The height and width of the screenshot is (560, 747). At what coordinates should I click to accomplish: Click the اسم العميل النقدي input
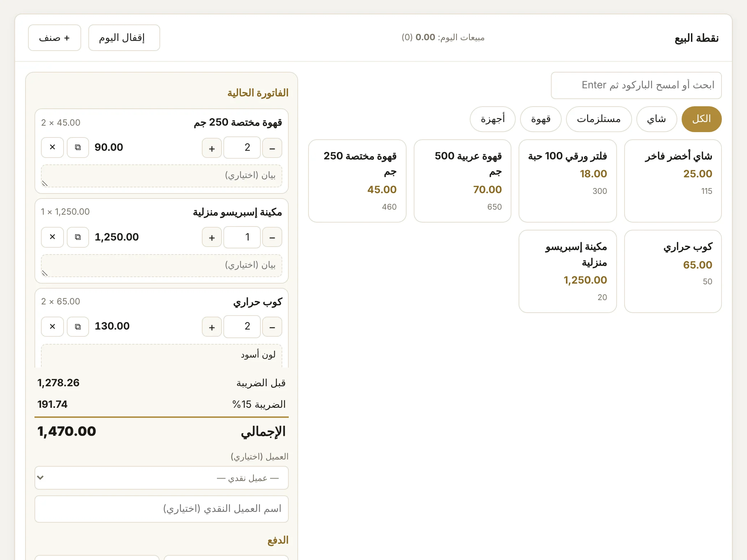162,509
